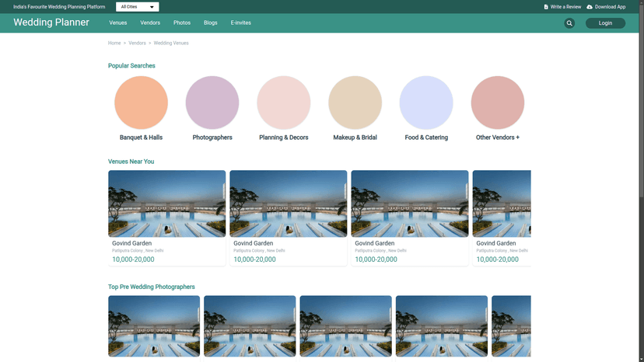
Task: Click the Download App link
Action: point(610,7)
